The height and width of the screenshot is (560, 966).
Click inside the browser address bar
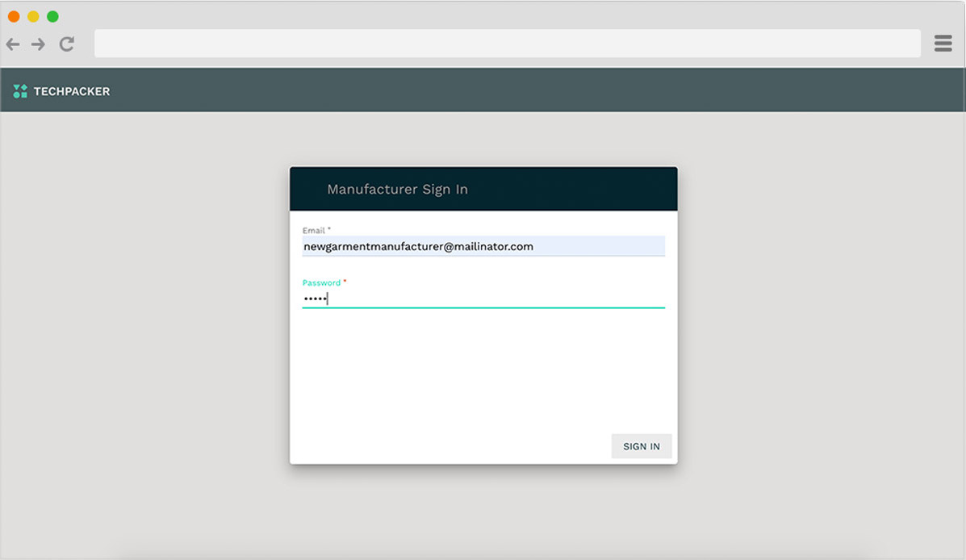click(x=507, y=43)
